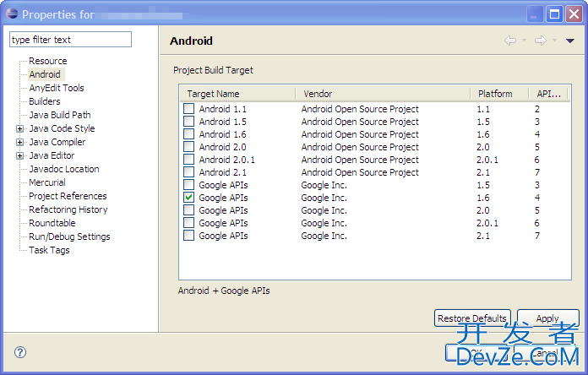Expand the Java Editor node
The image size is (588, 375).
tap(20, 155)
